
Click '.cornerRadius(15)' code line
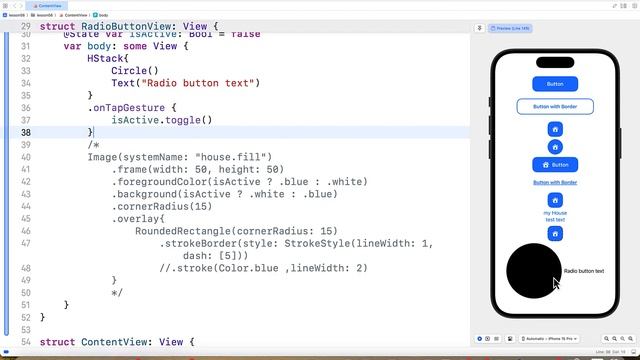(x=162, y=207)
